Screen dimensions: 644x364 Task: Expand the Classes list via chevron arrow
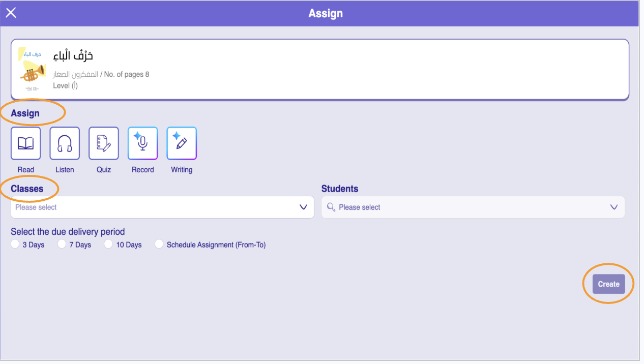[304, 207]
